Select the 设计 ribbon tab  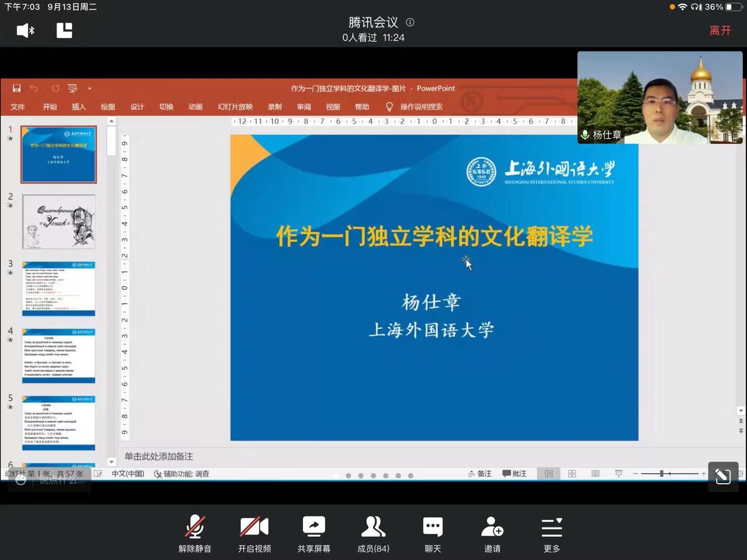[137, 107]
